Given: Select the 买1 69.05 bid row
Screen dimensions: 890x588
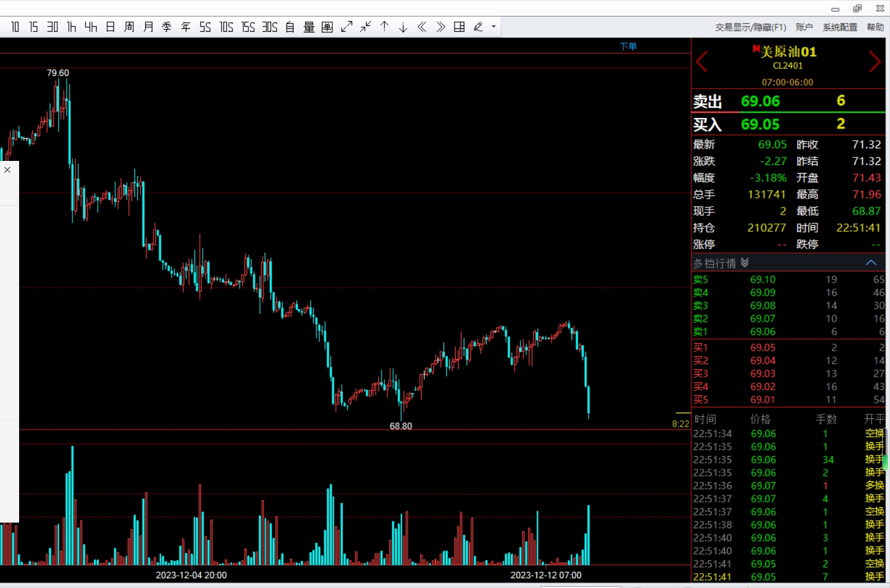Looking at the screenshot, I should click(788, 347).
